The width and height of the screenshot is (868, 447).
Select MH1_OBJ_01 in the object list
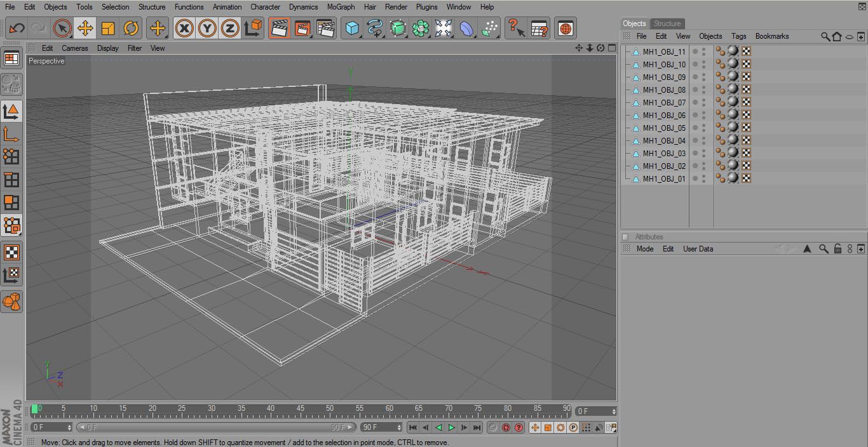[664, 178]
